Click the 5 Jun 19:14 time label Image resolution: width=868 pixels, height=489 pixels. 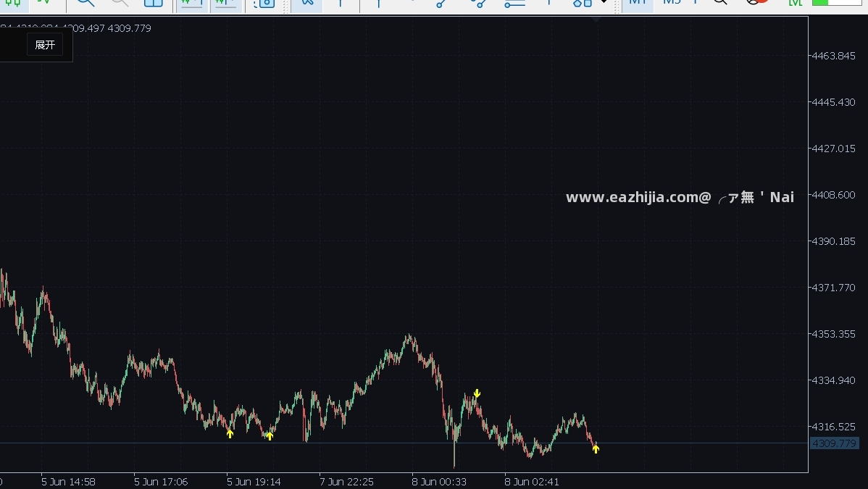(254, 482)
